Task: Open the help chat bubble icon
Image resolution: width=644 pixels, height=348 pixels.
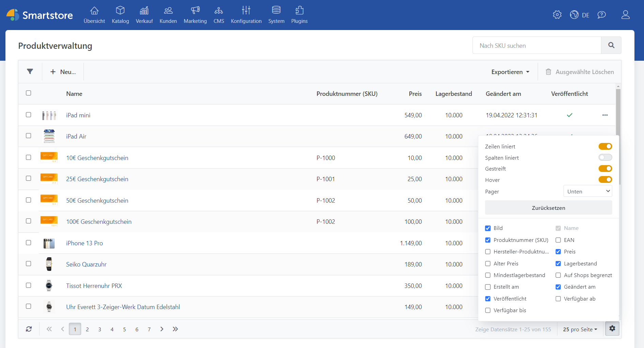Action: coord(601,15)
